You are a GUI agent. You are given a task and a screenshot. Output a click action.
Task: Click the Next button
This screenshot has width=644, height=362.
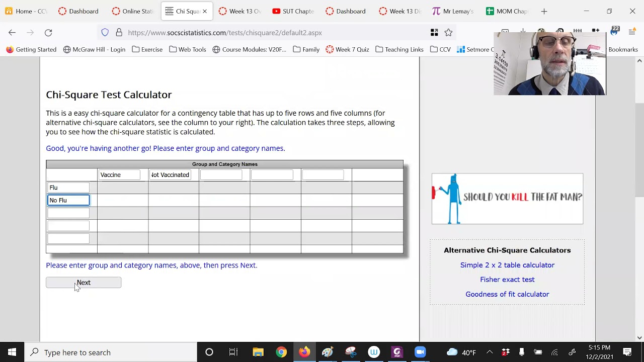[84, 283]
